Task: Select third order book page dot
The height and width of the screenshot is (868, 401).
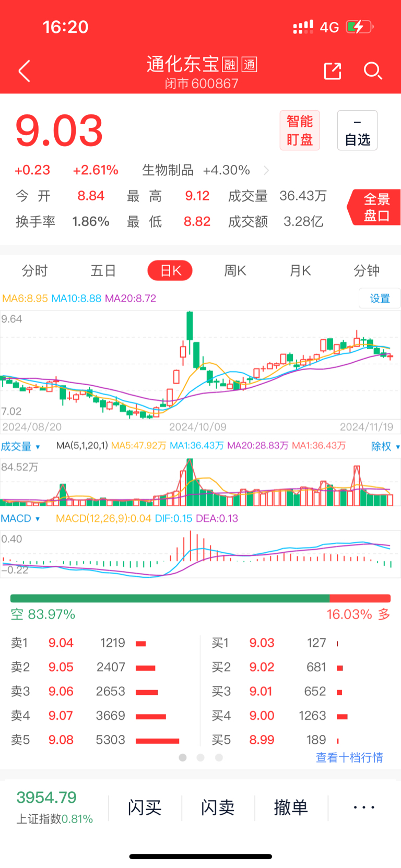Action: coord(219,757)
